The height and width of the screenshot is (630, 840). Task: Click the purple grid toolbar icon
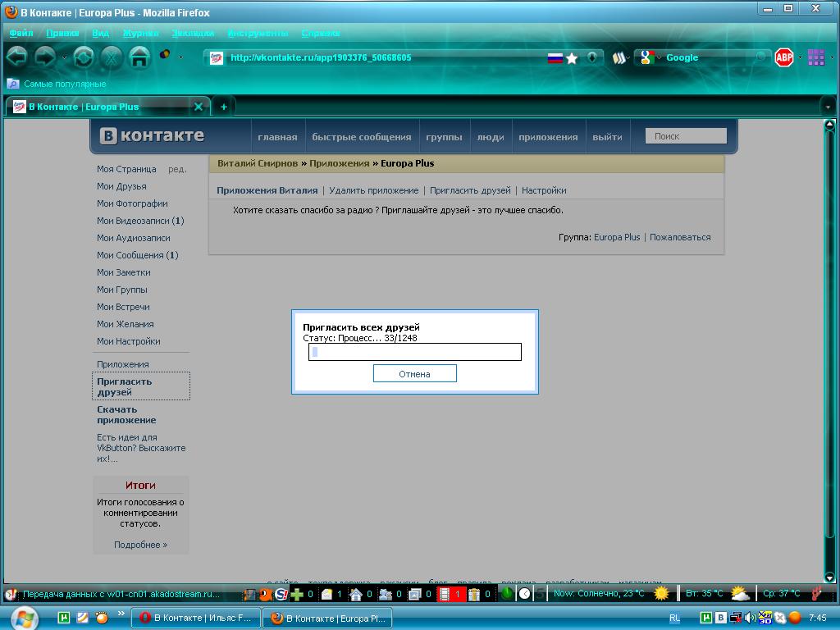click(816, 57)
